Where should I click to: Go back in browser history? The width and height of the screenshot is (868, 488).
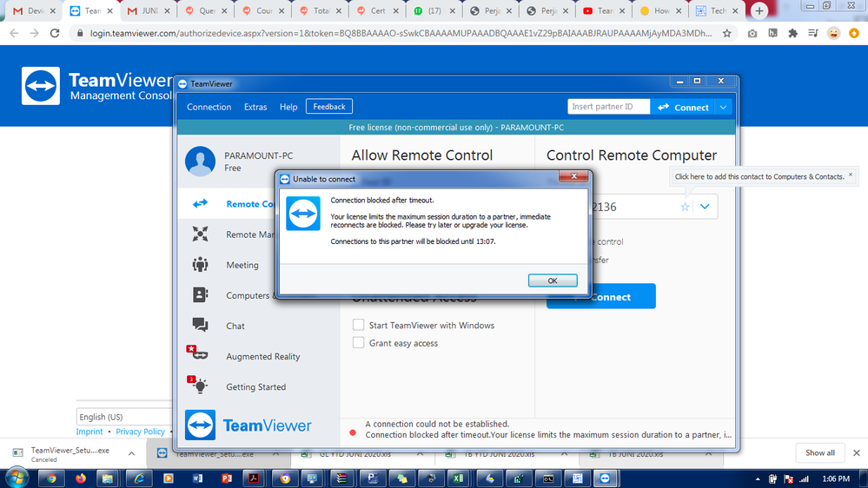click(15, 33)
